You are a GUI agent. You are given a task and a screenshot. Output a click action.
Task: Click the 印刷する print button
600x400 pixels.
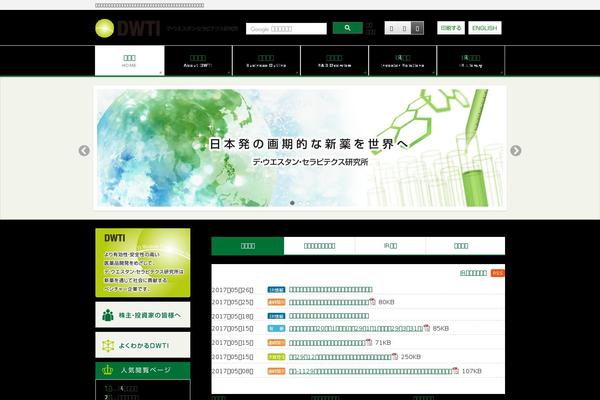pyautogui.click(x=450, y=28)
